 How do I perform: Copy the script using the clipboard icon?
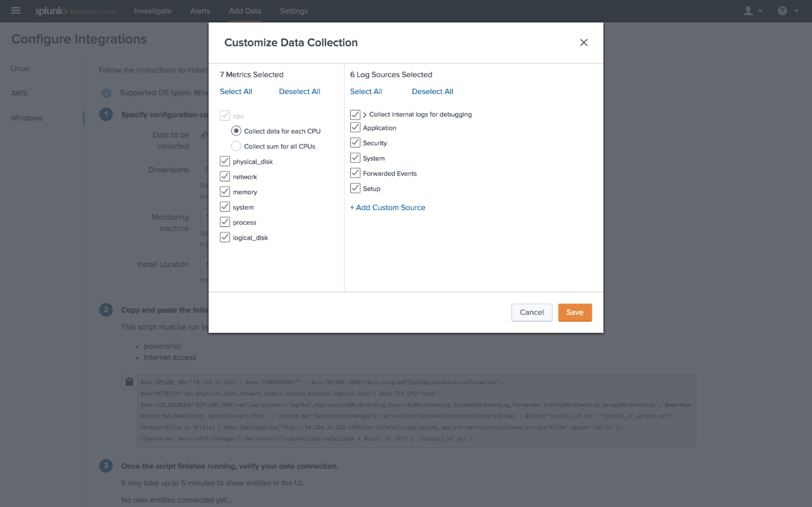[x=129, y=381]
